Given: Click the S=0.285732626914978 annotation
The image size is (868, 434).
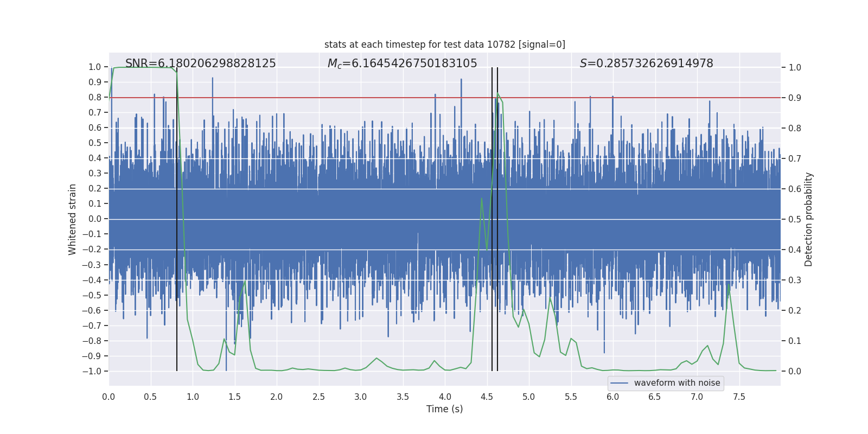Looking at the screenshot, I should click(646, 63).
